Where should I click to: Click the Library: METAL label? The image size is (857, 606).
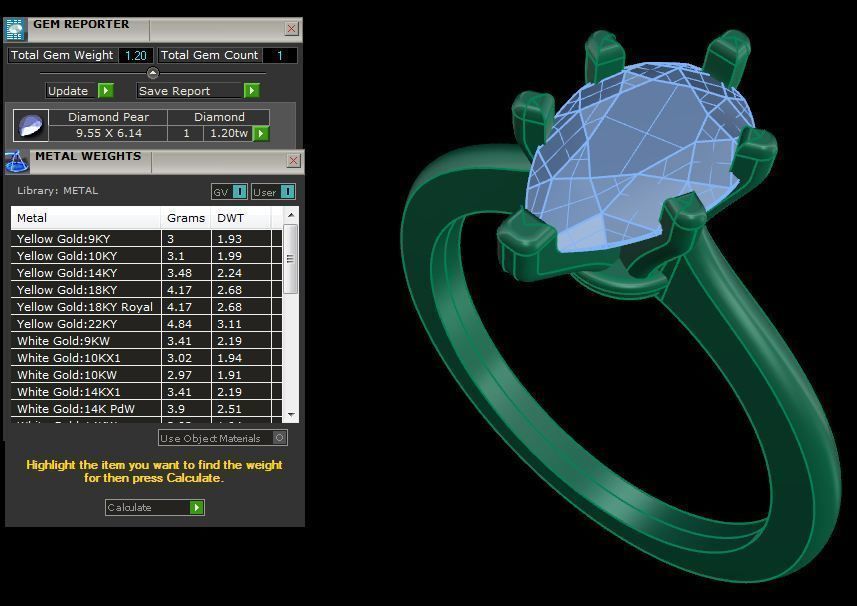pyautogui.click(x=57, y=191)
